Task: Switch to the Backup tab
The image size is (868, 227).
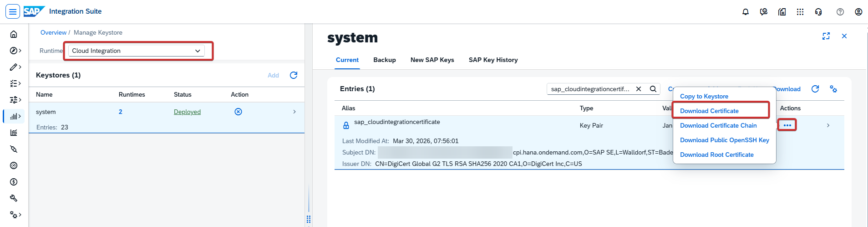Action: coord(385,60)
